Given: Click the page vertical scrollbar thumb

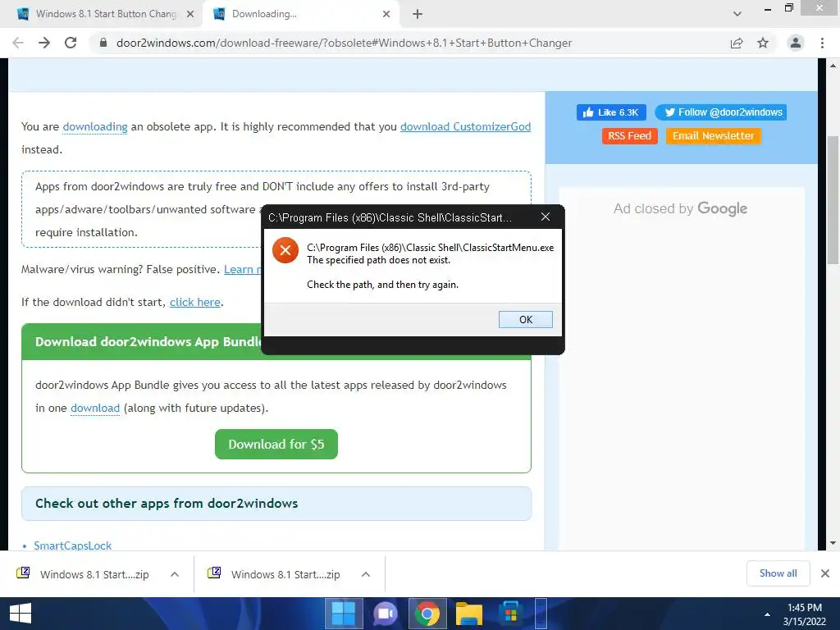Looking at the screenshot, I should tap(833, 199).
